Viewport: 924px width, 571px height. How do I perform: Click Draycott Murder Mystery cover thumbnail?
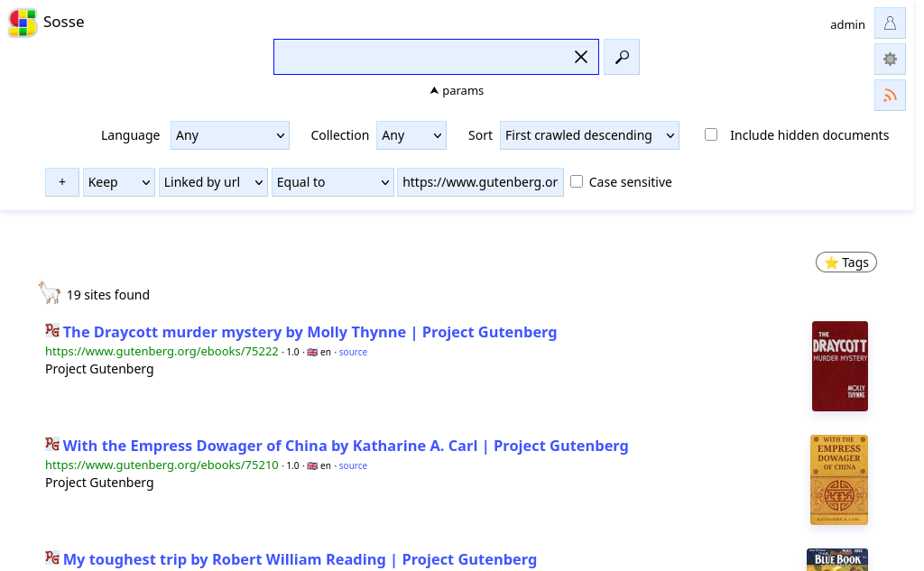tap(840, 366)
